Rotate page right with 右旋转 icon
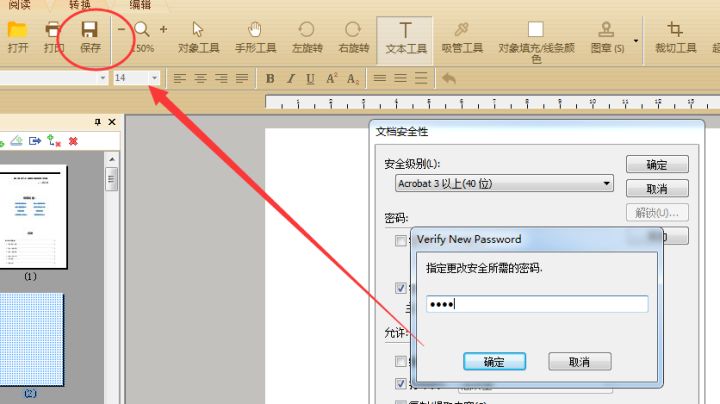The image size is (720, 404). coord(353,29)
